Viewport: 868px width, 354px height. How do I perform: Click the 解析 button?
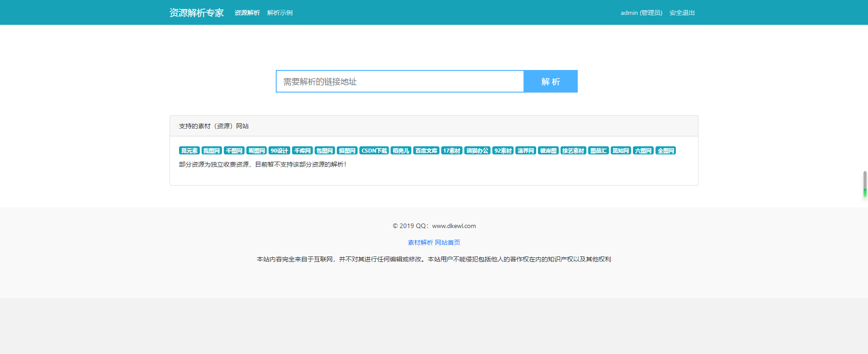coord(550,81)
